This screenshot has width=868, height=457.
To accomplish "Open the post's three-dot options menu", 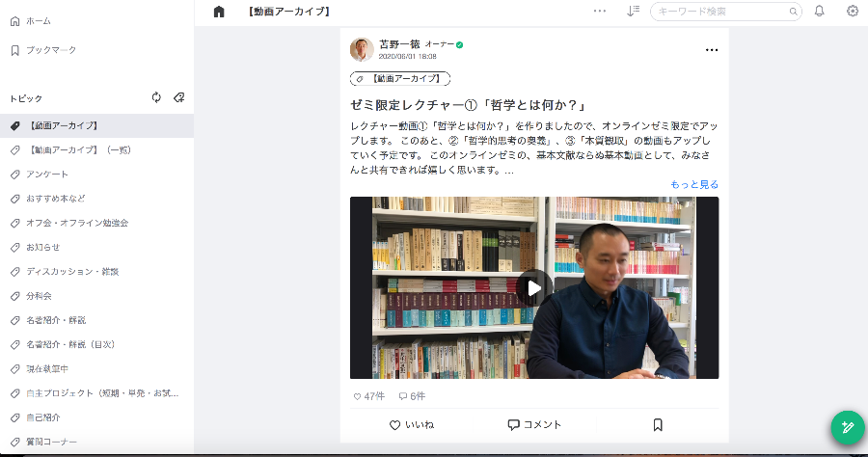I will (x=712, y=50).
